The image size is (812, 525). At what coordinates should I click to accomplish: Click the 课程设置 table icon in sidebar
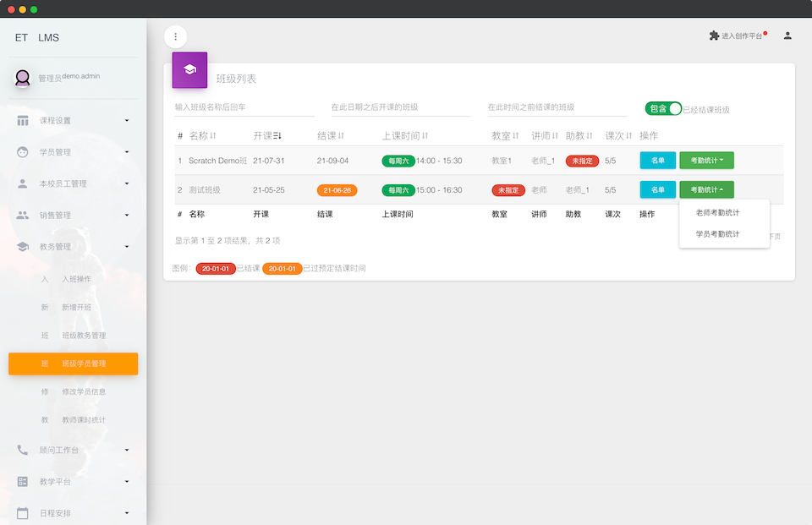coord(23,120)
